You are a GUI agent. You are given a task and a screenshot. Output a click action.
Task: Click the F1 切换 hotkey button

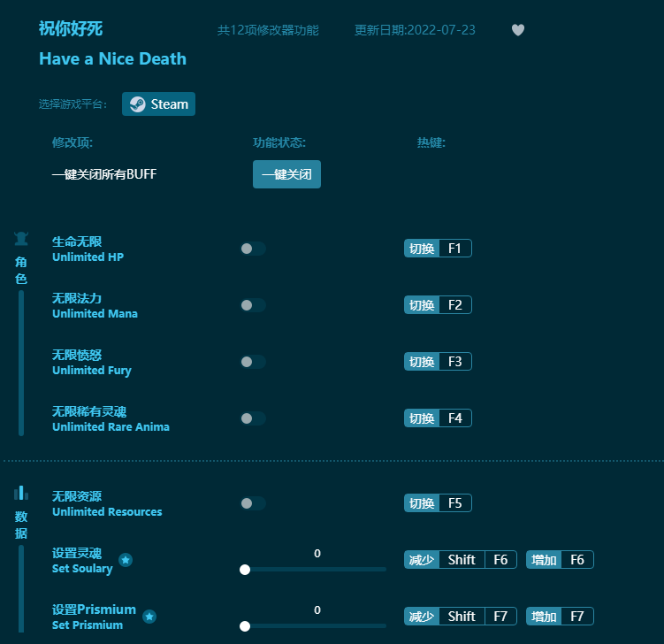click(x=438, y=249)
